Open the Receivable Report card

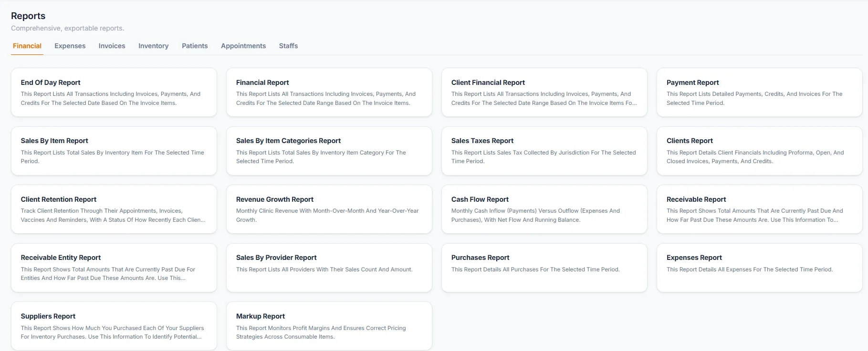coord(760,209)
